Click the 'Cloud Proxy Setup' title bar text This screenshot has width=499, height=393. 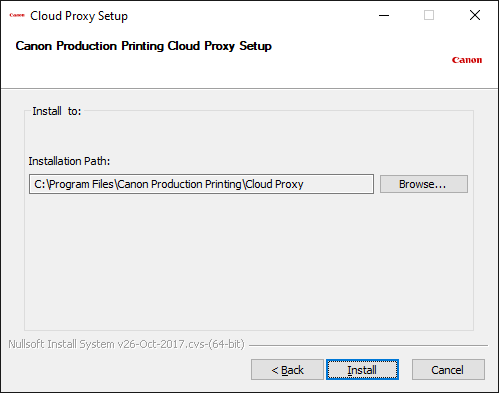pyautogui.click(x=79, y=16)
